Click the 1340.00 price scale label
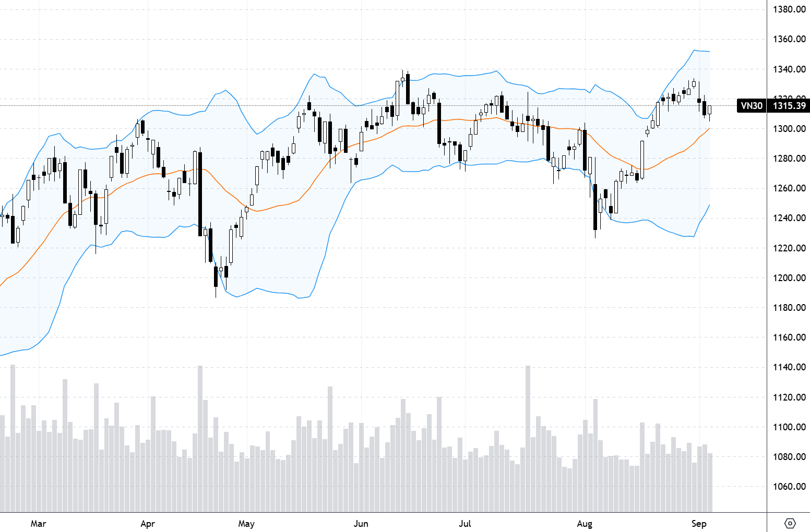This screenshot has width=810, height=532. [789, 69]
